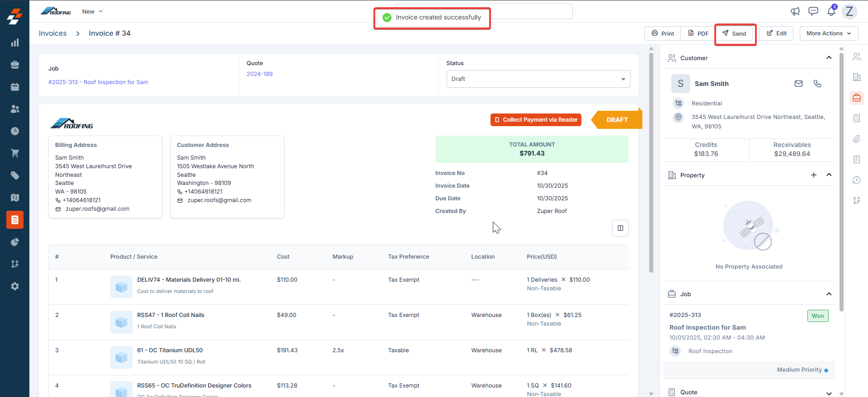Open the calculator-style icon in right rail
This screenshot has width=868, height=397.
857,118
